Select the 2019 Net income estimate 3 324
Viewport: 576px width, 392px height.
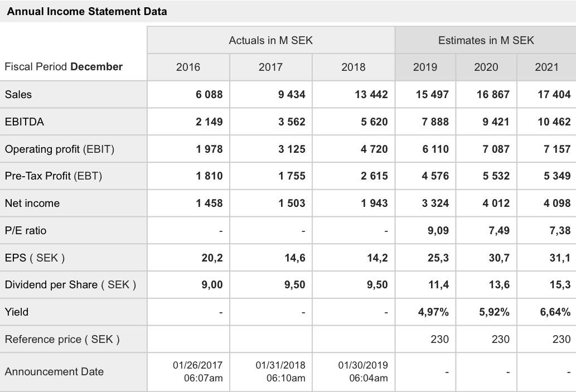(435, 203)
